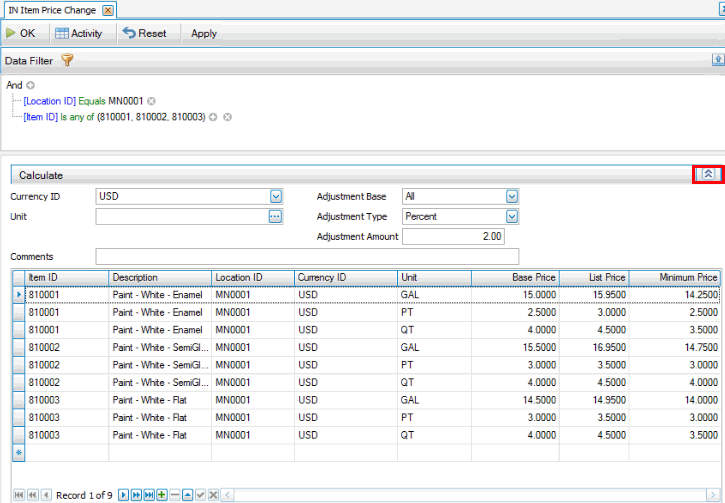Open Unit lookup ellipsis button
The width and height of the screenshot is (725, 503).
tap(276, 216)
